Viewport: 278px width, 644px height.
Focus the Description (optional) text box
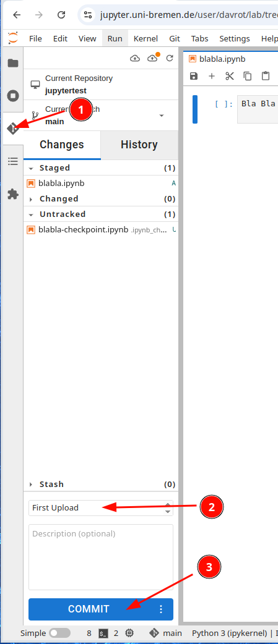pos(101,557)
